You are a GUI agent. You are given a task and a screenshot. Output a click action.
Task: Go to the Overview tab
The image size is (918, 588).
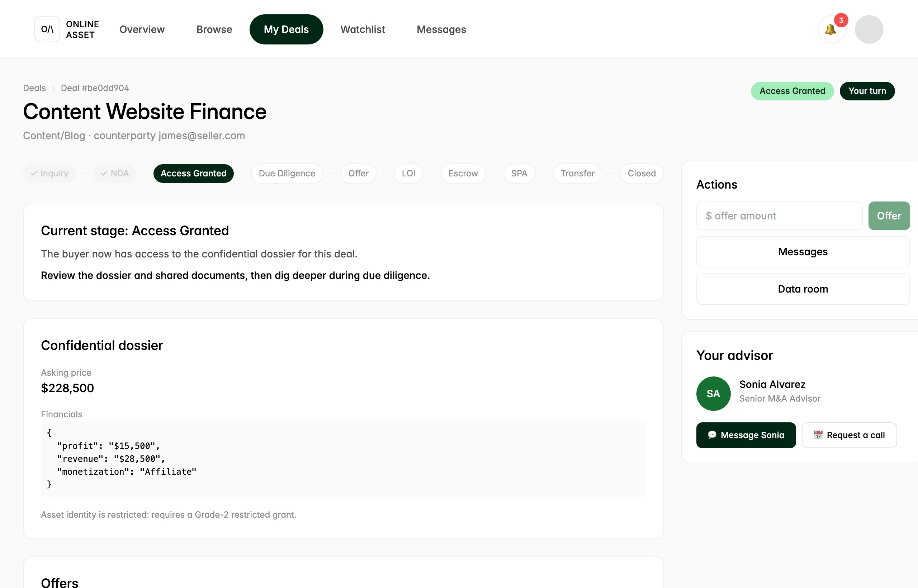coord(142,29)
